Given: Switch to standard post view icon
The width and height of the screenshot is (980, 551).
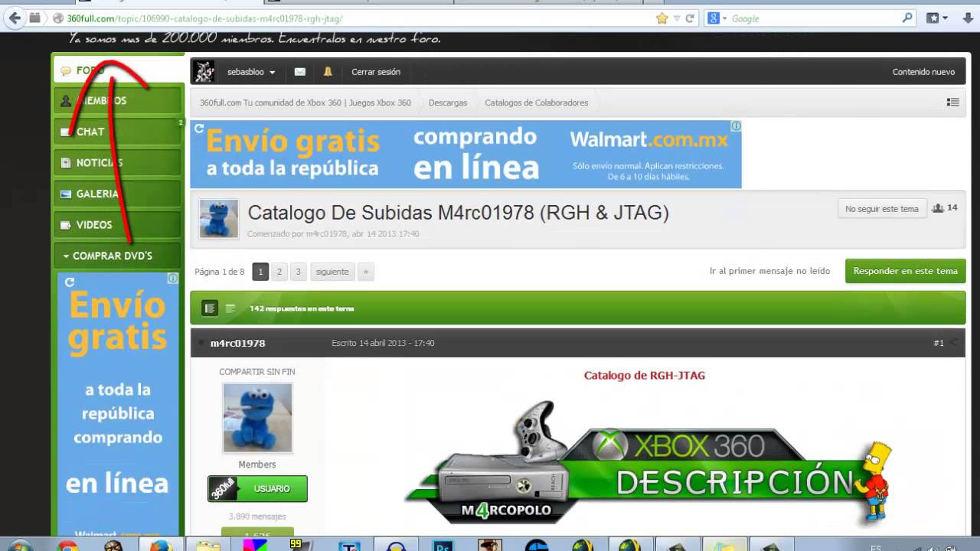Looking at the screenshot, I should point(210,308).
